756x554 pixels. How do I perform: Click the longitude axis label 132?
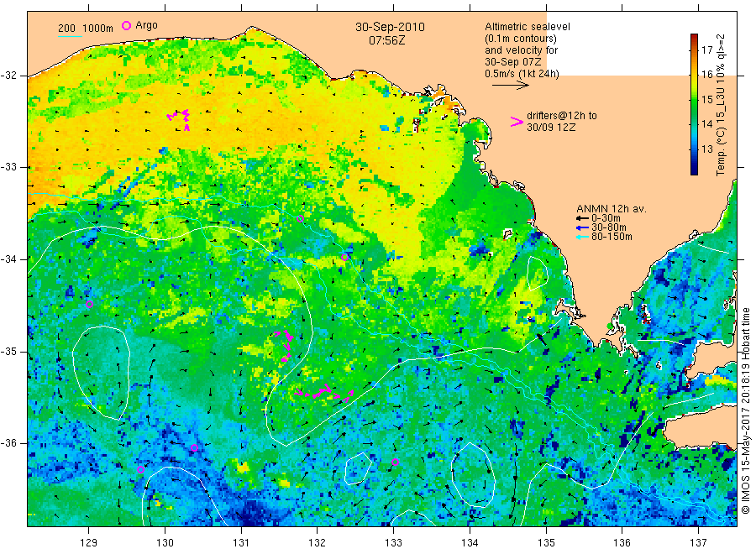[x=318, y=543]
